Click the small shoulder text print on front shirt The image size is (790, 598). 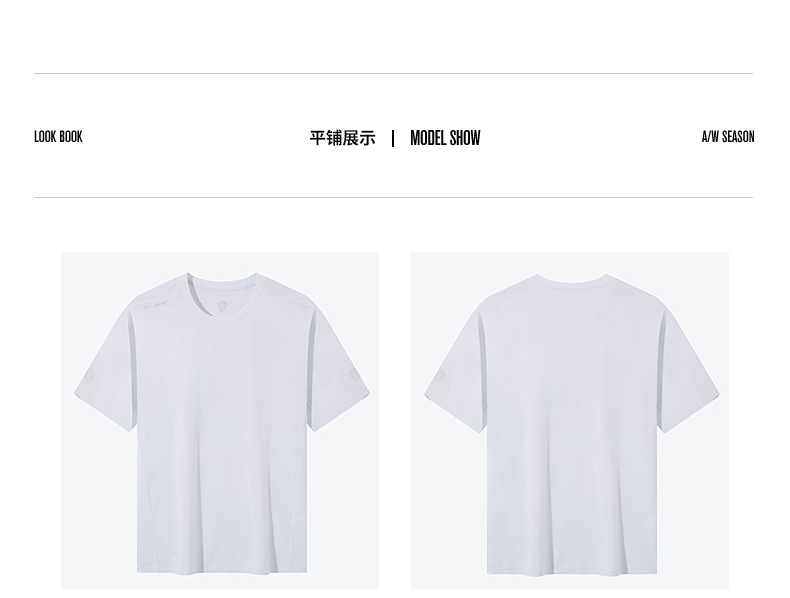tap(155, 304)
